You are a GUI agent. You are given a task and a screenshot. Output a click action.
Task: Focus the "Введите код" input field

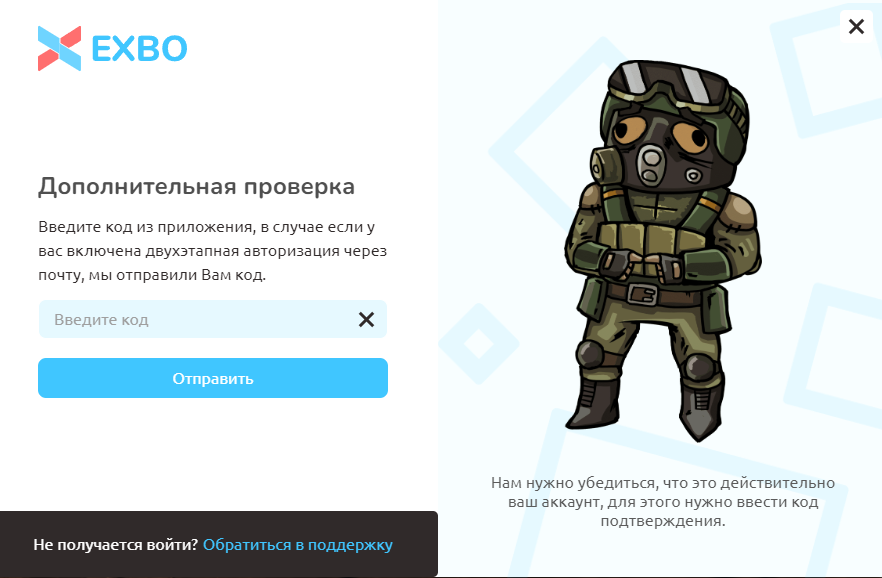point(213,319)
